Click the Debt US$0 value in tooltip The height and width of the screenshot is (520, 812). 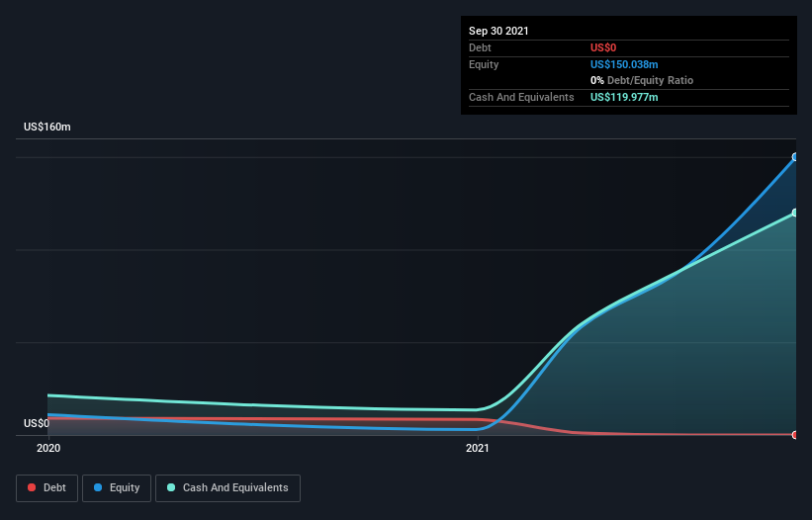603,47
